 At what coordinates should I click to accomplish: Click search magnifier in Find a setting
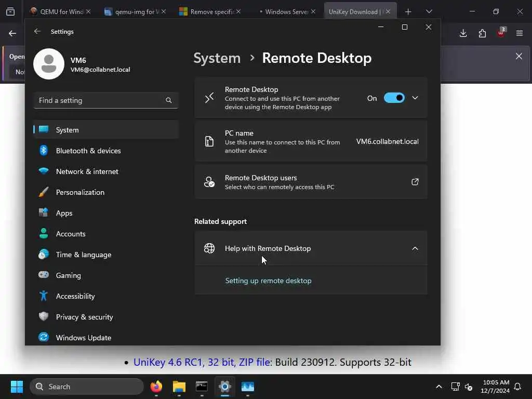169,100
